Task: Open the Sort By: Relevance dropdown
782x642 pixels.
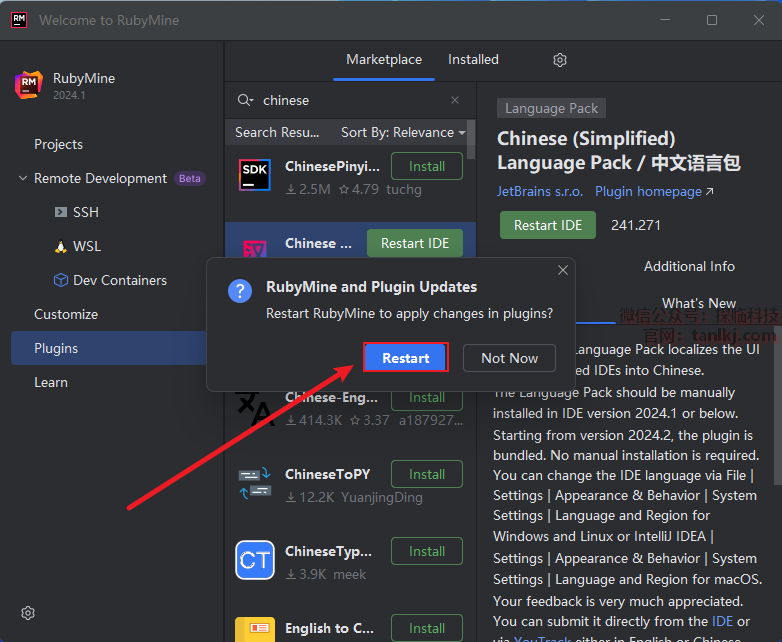Action: click(403, 132)
